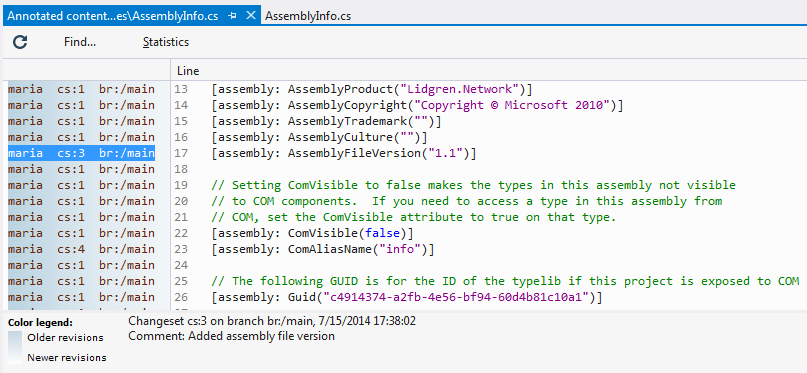Pin the Annotated content tab
Screen dimensions: 807x373
pyautogui.click(x=232, y=16)
